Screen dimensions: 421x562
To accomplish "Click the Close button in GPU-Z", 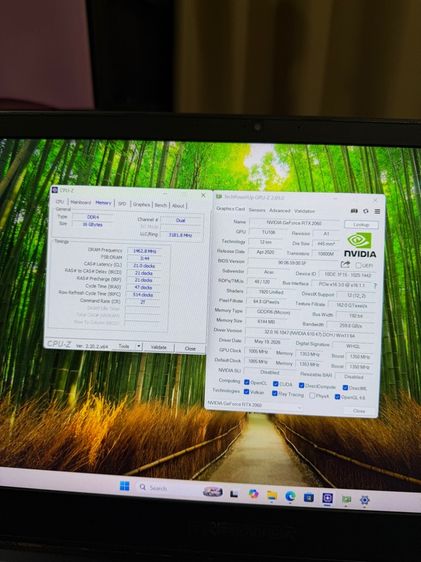I will [x=359, y=411].
